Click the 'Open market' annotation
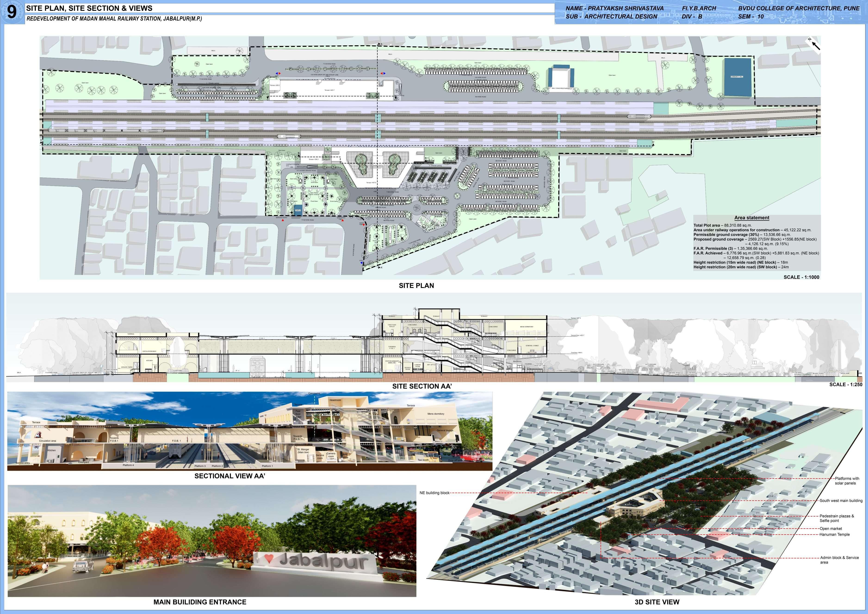This screenshot has width=868, height=614. tap(831, 529)
